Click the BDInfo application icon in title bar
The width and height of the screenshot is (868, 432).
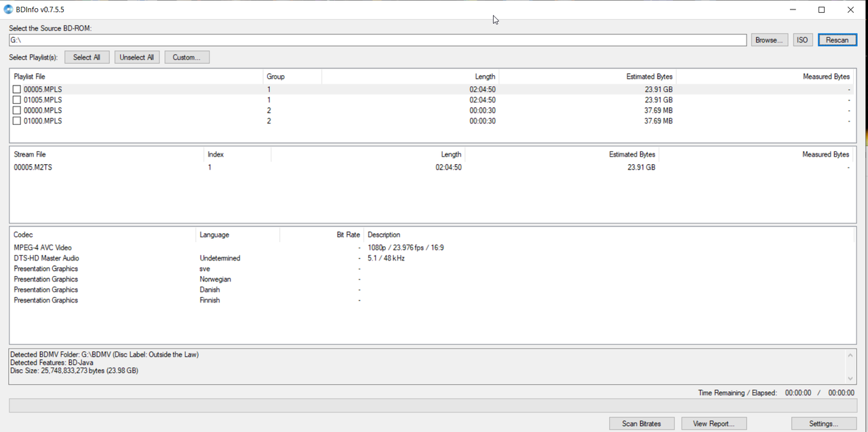click(x=9, y=9)
